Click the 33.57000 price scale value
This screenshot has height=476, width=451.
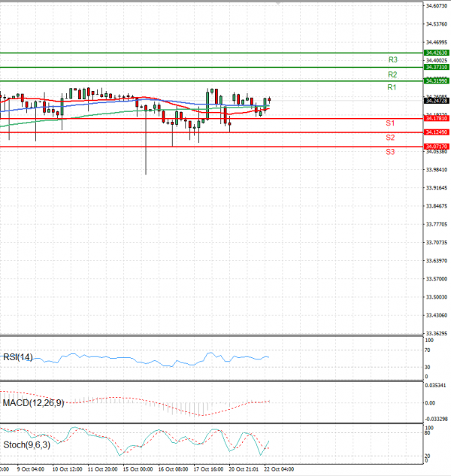click(437, 279)
